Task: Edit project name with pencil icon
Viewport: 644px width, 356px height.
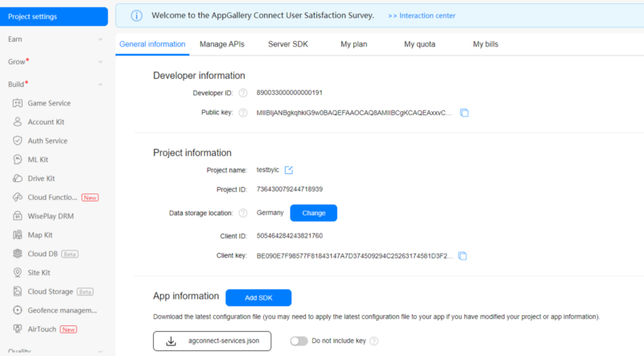Action: 289,170
